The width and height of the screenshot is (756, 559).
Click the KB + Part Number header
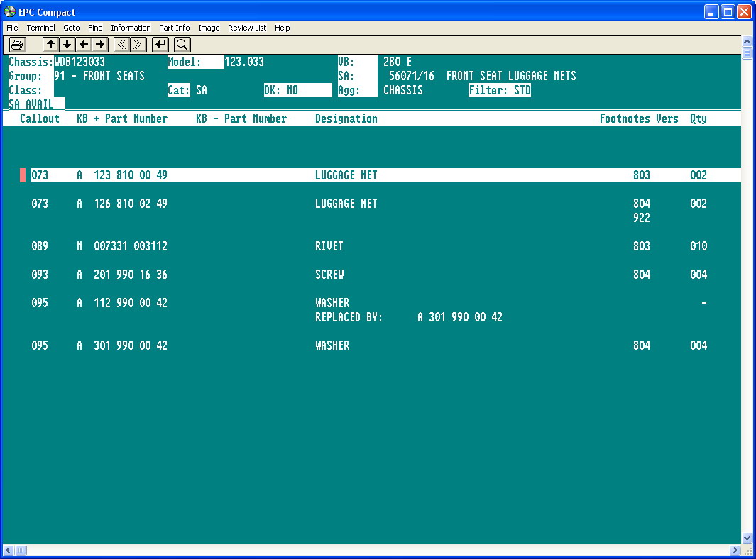122,118
